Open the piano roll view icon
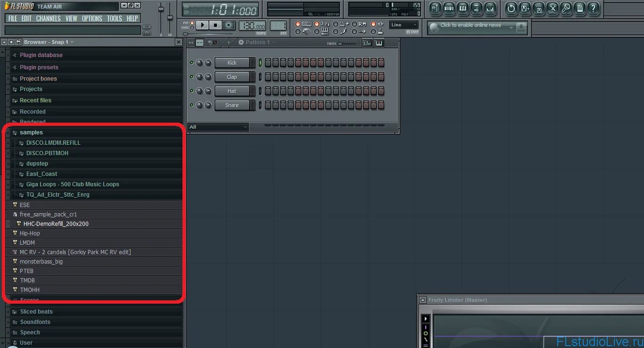Screen dimensions: 644x348 coord(462,8)
